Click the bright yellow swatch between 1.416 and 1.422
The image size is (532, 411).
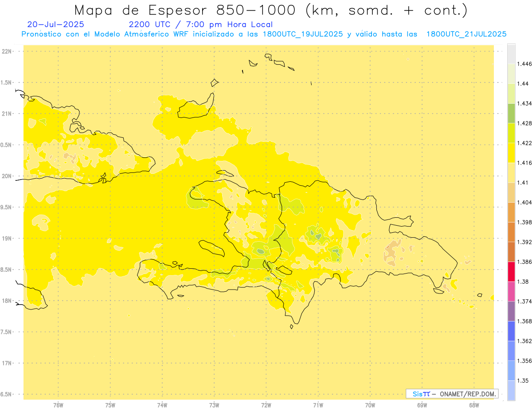511,153
